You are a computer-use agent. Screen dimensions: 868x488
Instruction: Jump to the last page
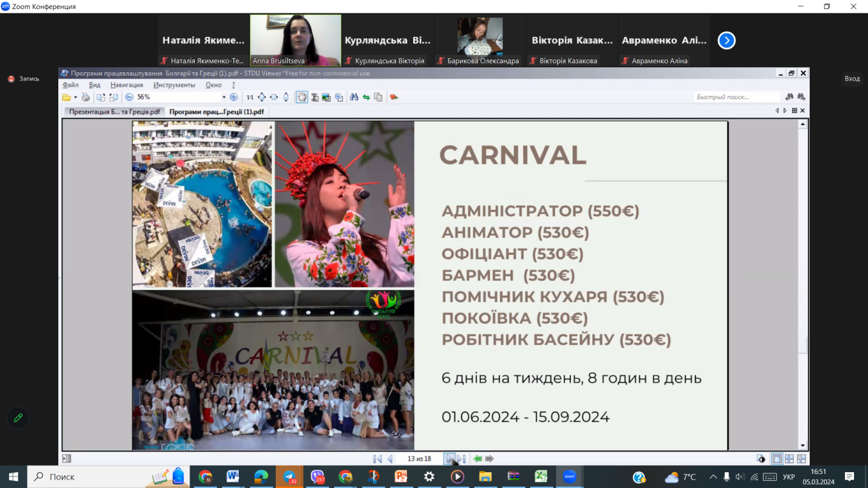tap(461, 459)
